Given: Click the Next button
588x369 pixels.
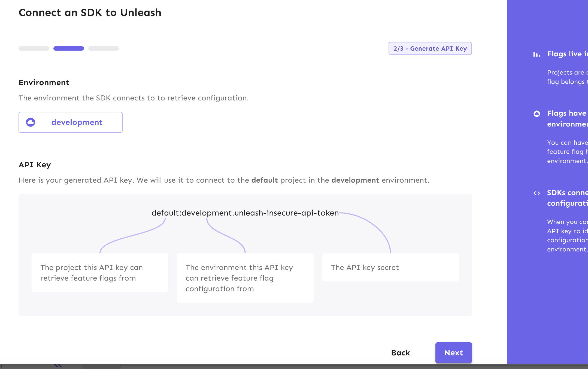Looking at the screenshot, I should 453,353.
